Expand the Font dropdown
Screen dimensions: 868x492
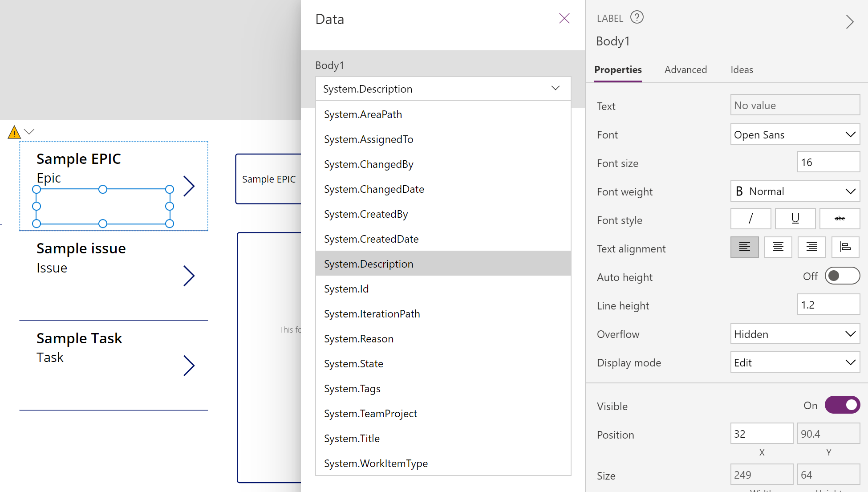click(x=848, y=134)
